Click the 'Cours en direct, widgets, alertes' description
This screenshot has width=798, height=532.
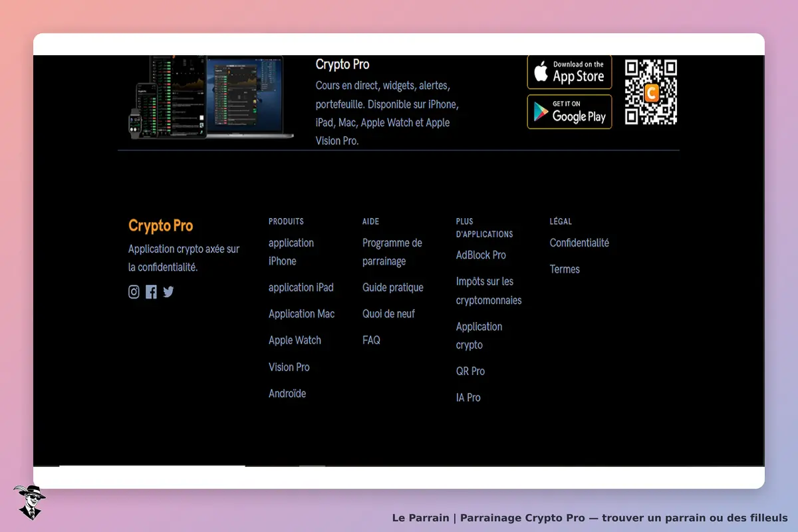pyautogui.click(x=387, y=113)
